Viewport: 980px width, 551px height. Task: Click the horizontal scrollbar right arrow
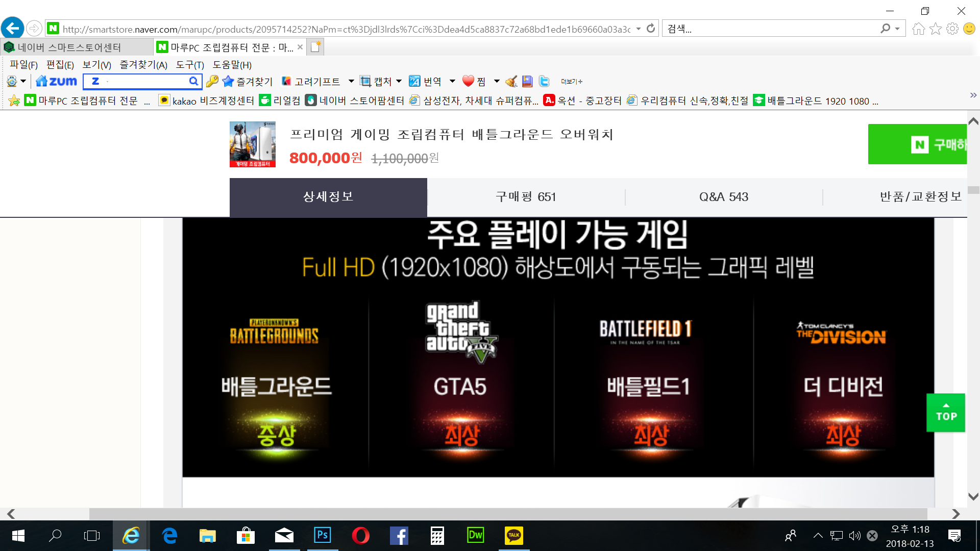tap(956, 514)
